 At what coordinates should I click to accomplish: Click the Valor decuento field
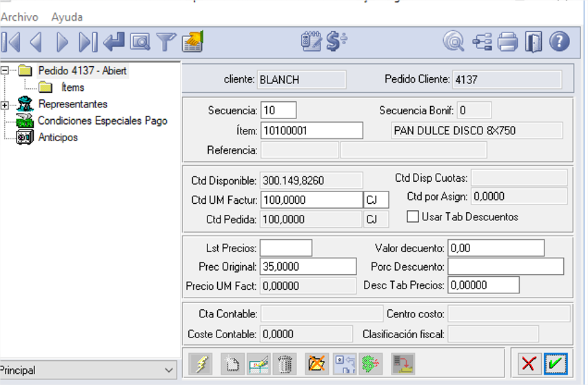point(496,248)
